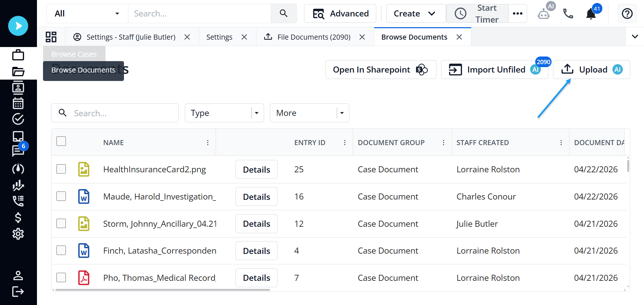Toggle the select-all checkbox in table header
This screenshot has width=644, height=305.
[x=61, y=141]
